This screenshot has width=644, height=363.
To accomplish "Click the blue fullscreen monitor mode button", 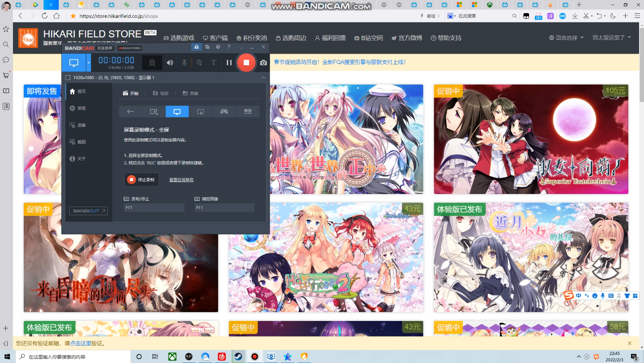I will click(x=74, y=63).
